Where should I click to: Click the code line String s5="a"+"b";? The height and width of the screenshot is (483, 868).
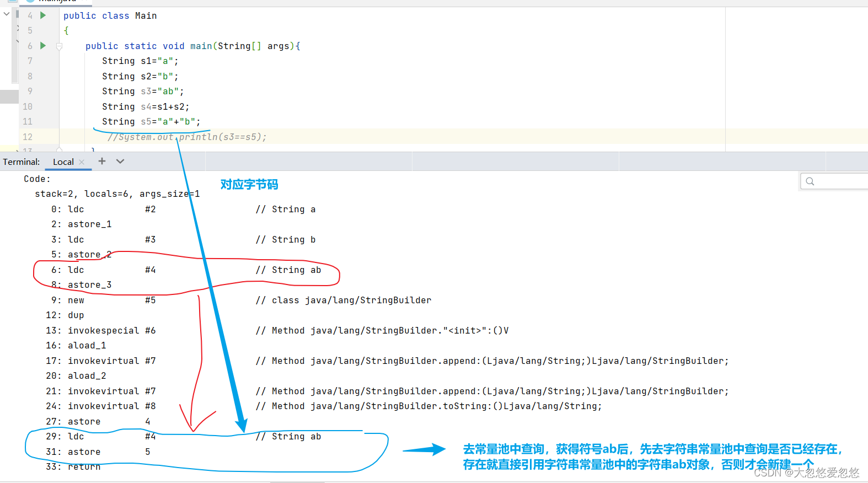click(151, 121)
